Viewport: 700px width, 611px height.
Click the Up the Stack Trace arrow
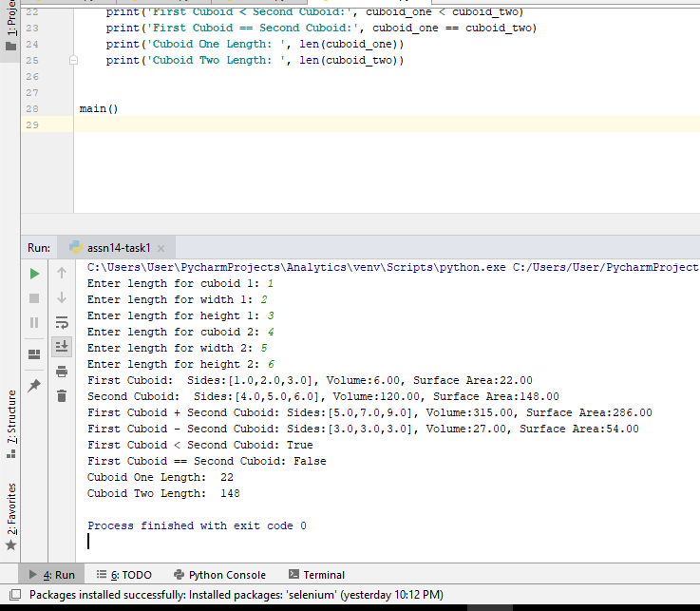62,273
